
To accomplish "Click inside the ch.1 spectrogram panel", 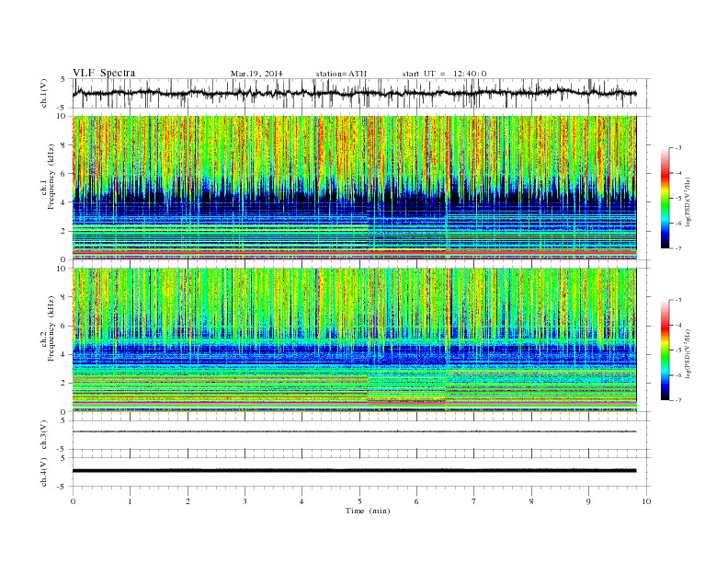I will [x=354, y=188].
